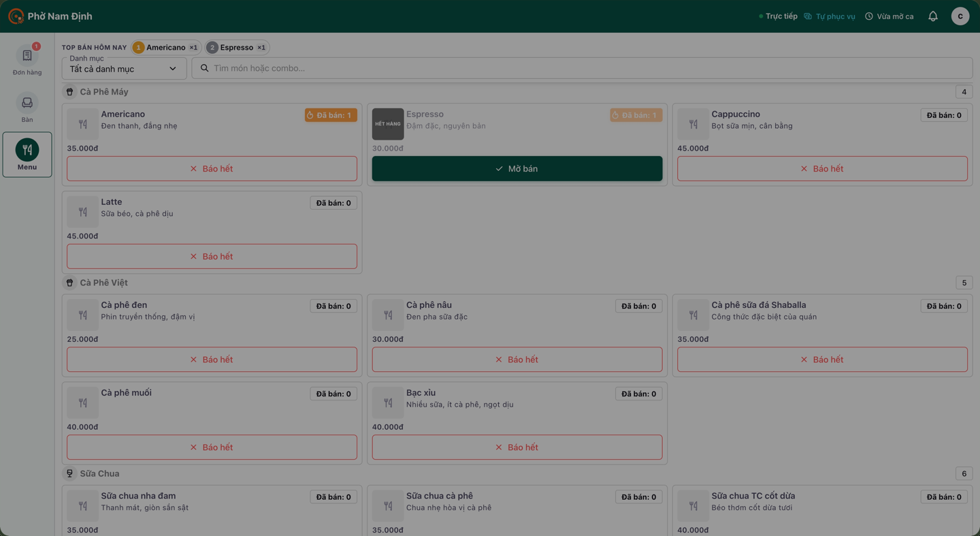Click the Espresso Hết hàng thumbnail
This screenshot has height=536, width=980.
(388, 124)
